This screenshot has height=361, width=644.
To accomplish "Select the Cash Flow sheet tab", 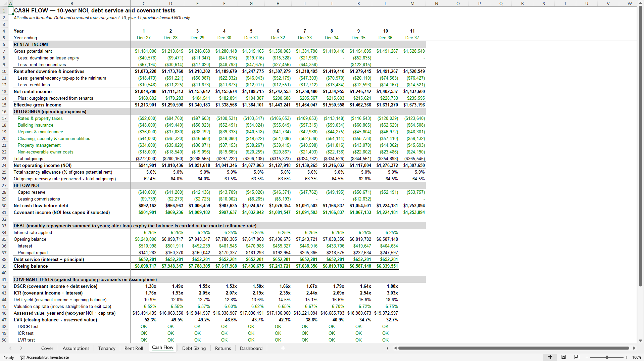I will (x=162, y=348).
